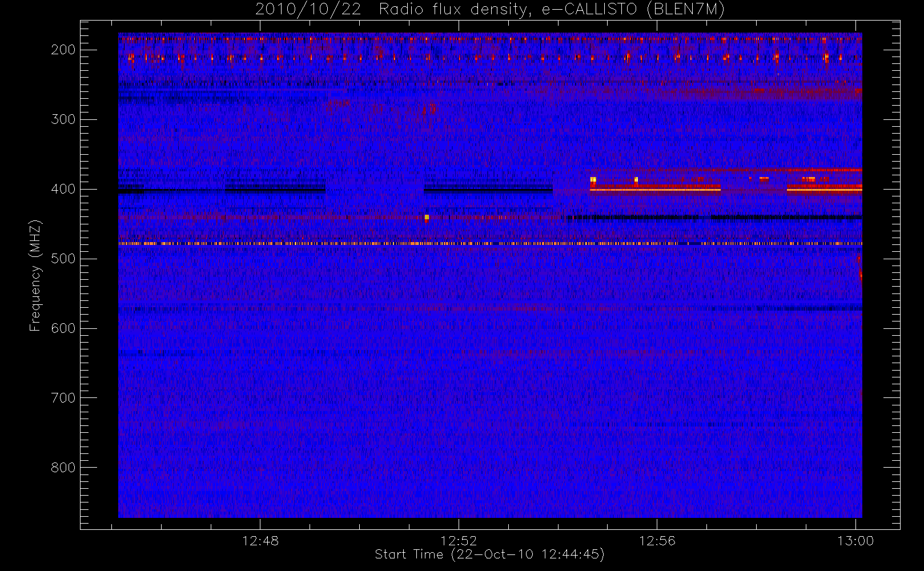Select the '500' frequency axis label
This screenshot has height=571, width=924.
pyautogui.click(x=63, y=259)
